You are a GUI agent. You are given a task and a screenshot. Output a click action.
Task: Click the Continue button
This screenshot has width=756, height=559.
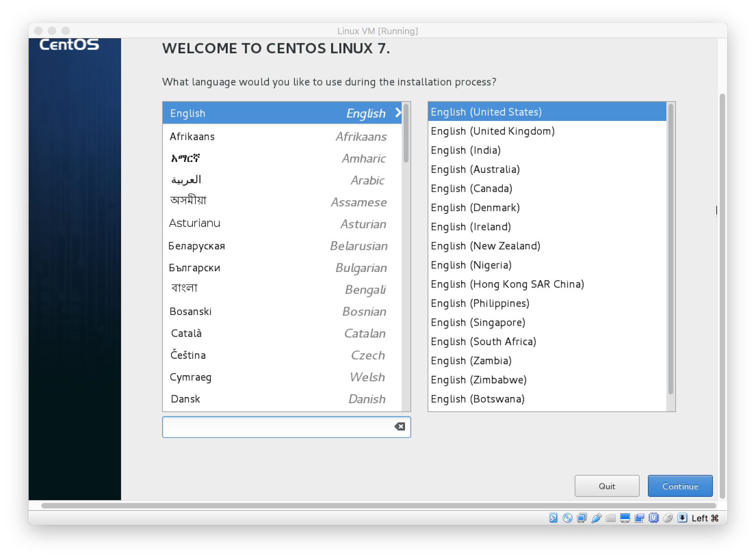tap(680, 486)
